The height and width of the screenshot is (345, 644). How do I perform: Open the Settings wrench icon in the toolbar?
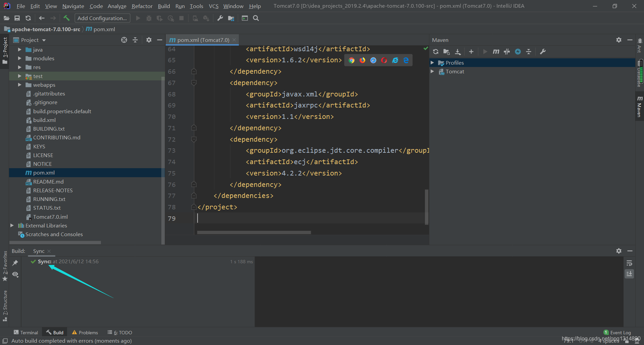[220, 18]
